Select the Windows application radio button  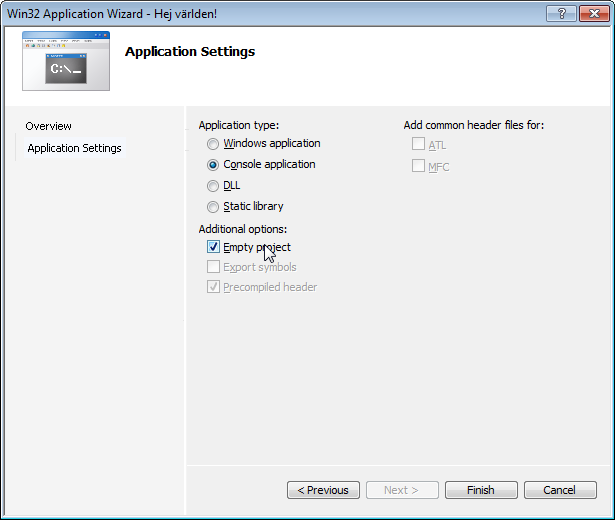(x=213, y=144)
